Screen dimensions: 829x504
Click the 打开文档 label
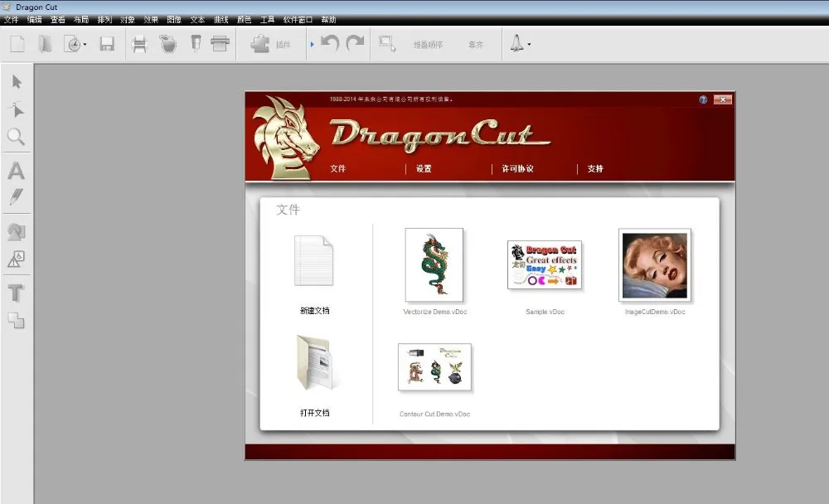click(x=314, y=413)
